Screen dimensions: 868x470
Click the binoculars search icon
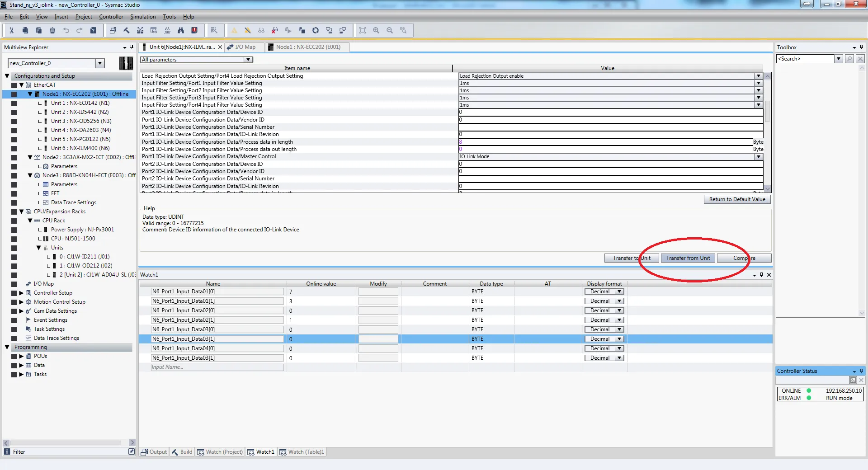[181, 30]
